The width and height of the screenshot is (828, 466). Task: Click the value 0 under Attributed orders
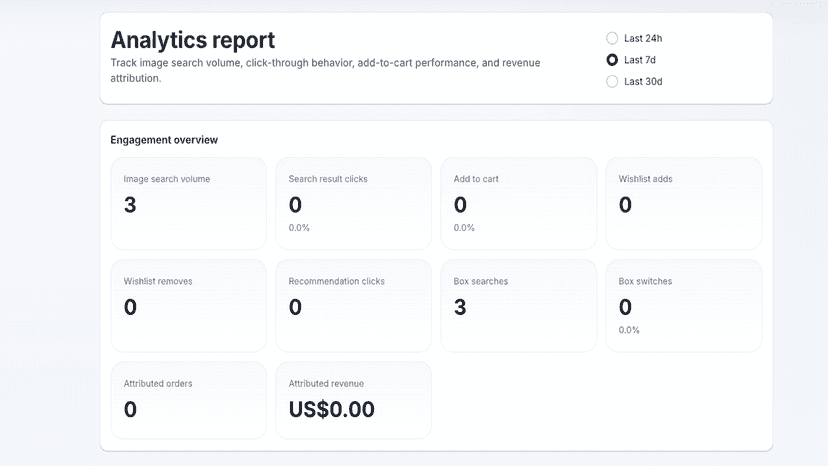tap(130, 409)
